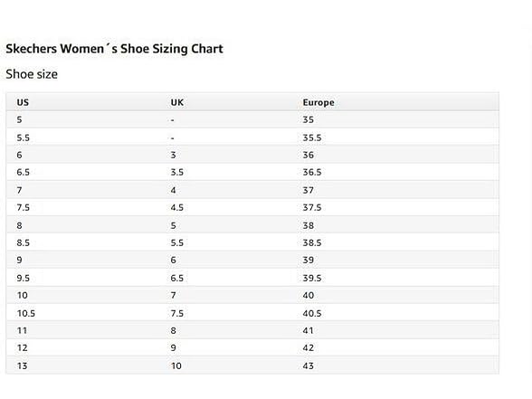
Task: Click the UK size 6 cell
Action: (x=174, y=261)
